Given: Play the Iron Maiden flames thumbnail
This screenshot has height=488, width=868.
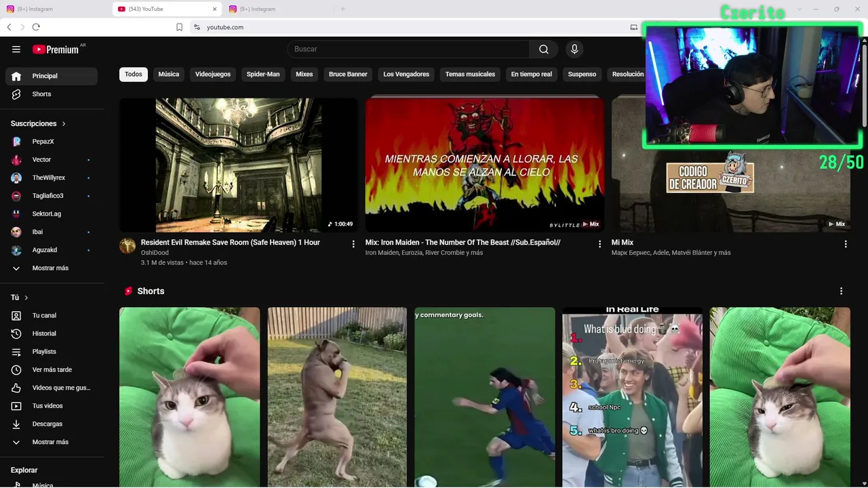Looking at the screenshot, I should [x=485, y=165].
